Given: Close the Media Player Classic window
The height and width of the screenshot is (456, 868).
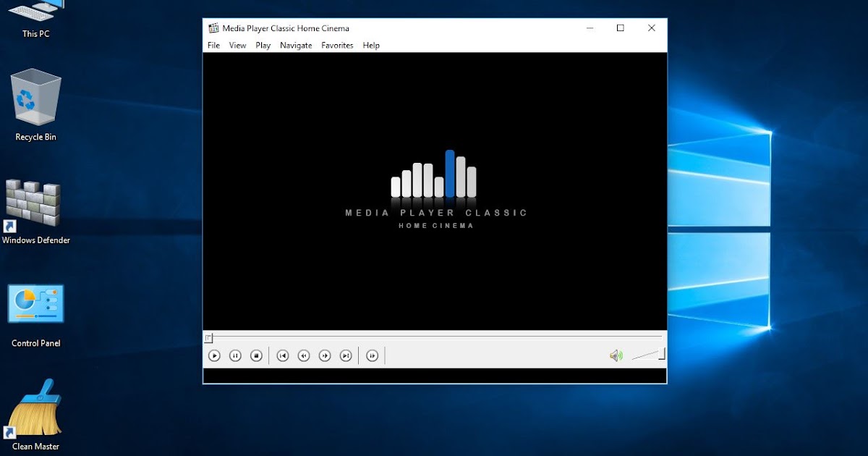Looking at the screenshot, I should click(651, 28).
